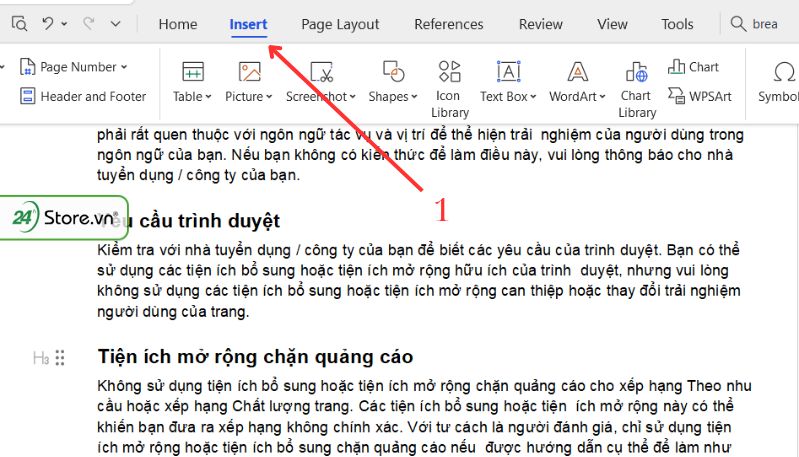Click the Page Number icon
The width and height of the screenshot is (799, 457).
coord(27,67)
